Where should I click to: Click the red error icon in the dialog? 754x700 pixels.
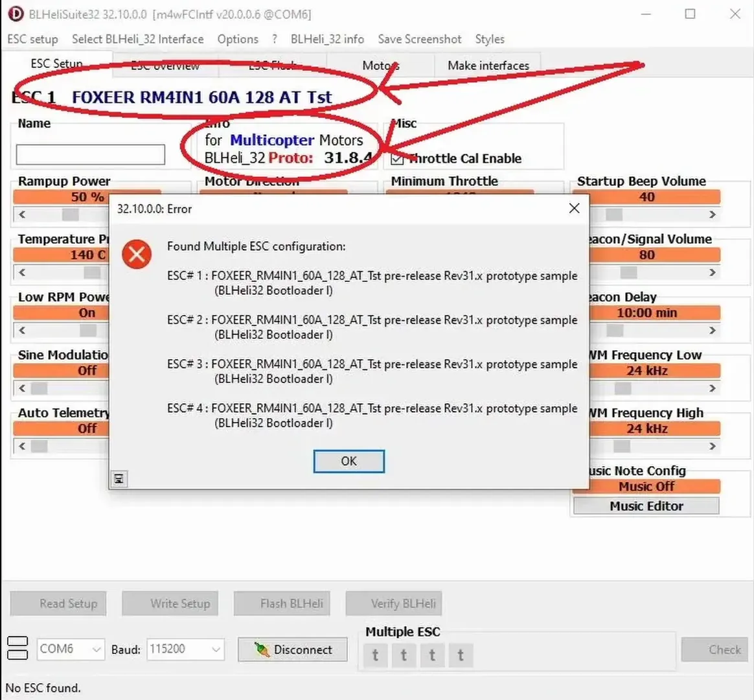(137, 254)
